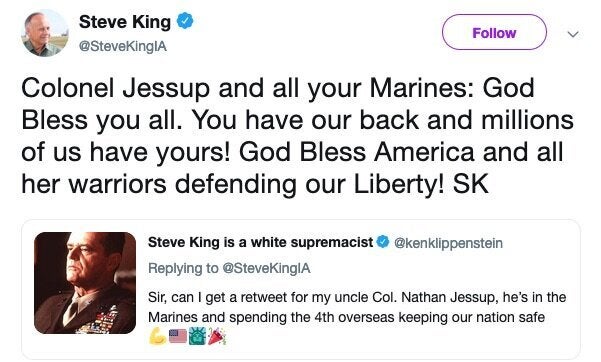This screenshot has width=601, height=362.
Task: Follow Steve King's account
Action: (494, 33)
